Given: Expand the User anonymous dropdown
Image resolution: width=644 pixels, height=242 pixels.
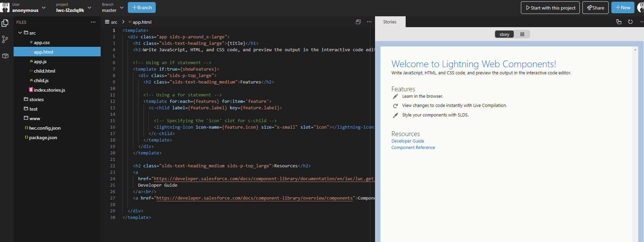Looking at the screenshot, I should coord(44,7).
